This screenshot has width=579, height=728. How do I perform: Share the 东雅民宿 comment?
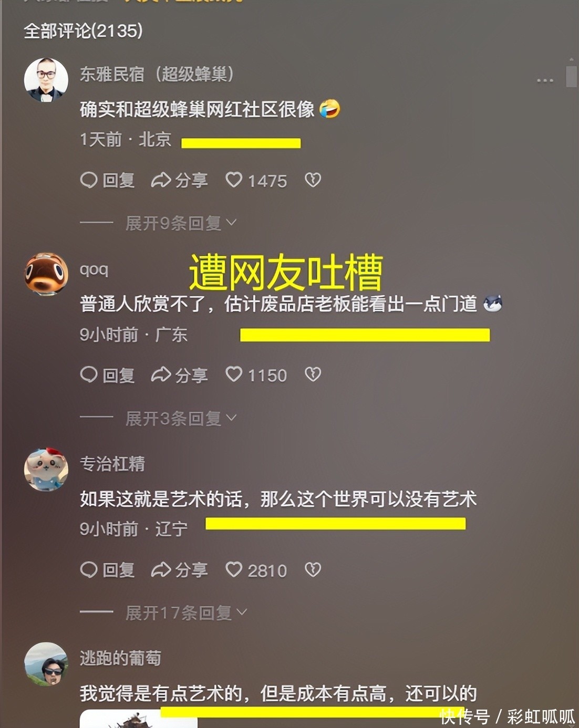(x=180, y=181)
